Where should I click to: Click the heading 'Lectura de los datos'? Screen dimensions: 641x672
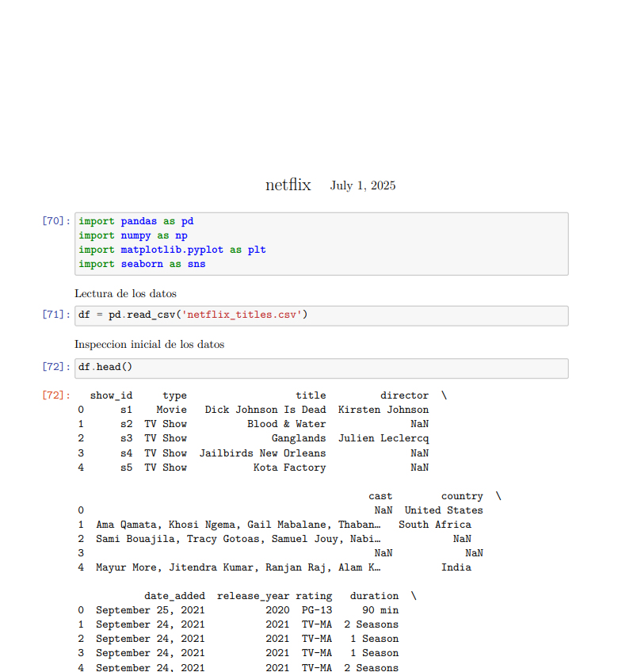click(125, 293)
